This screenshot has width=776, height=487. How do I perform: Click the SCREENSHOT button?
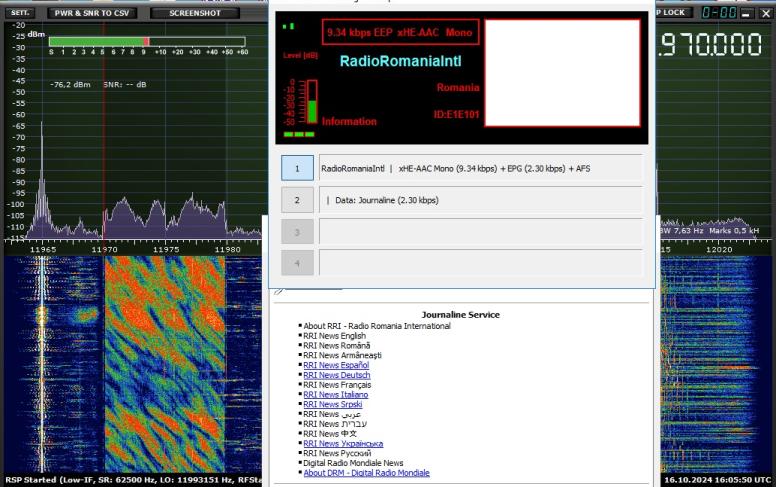point(195,13)
